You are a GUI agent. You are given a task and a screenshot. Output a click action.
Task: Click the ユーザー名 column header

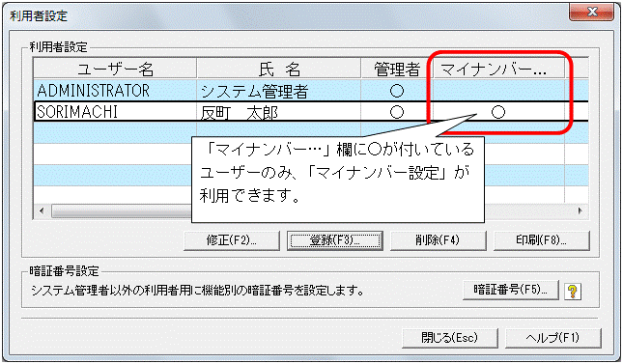115,69
